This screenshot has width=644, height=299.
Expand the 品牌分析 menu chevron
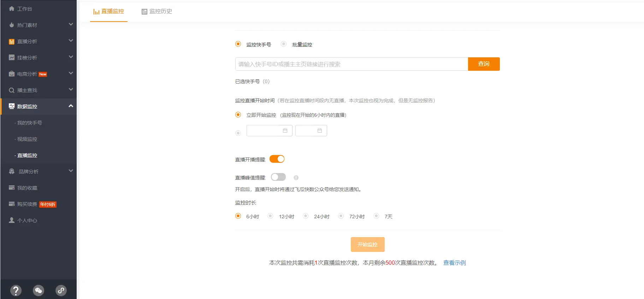pyautogui.click(x=71, y=171)
